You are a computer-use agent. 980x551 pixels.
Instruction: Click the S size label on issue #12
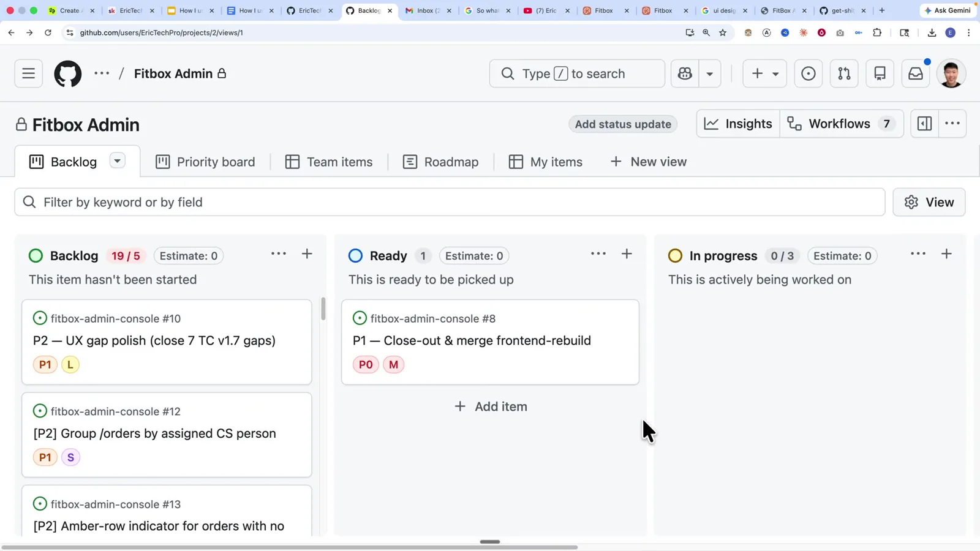point(71,457)
